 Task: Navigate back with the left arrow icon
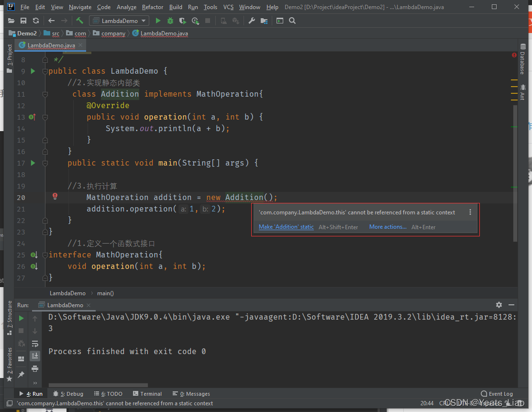(51, 21)
